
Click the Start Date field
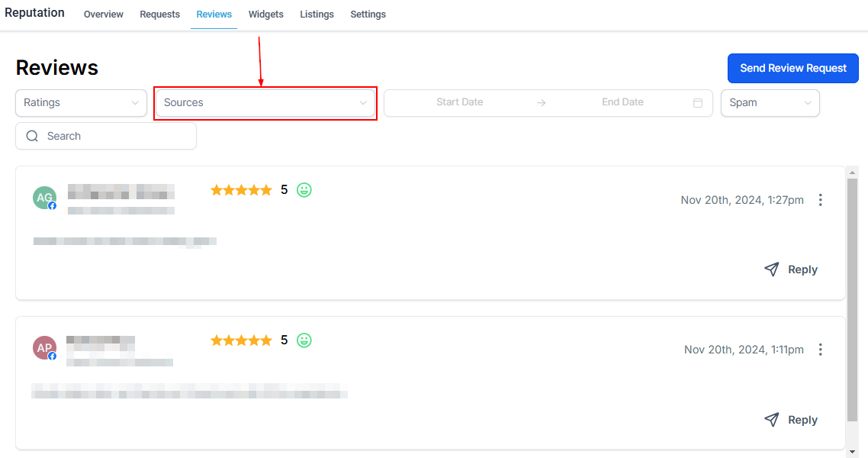coord(459,102)
